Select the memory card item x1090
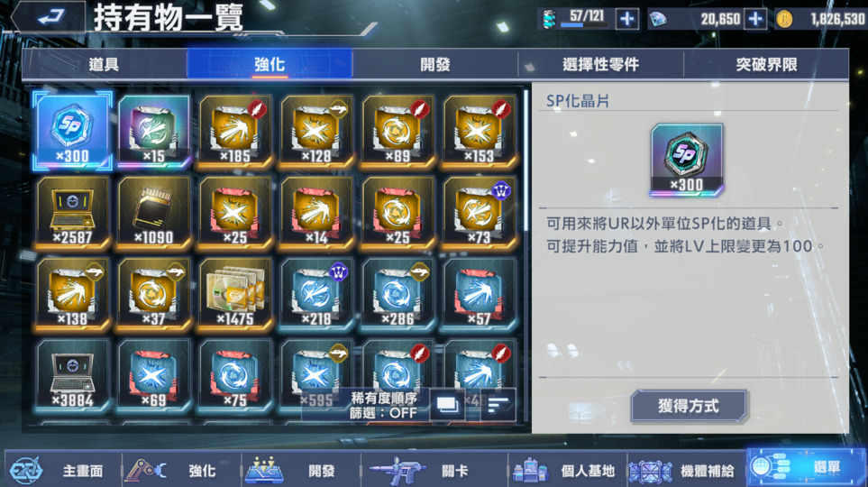This screenshot has height=487, width=868. click(x=153, y=212)
